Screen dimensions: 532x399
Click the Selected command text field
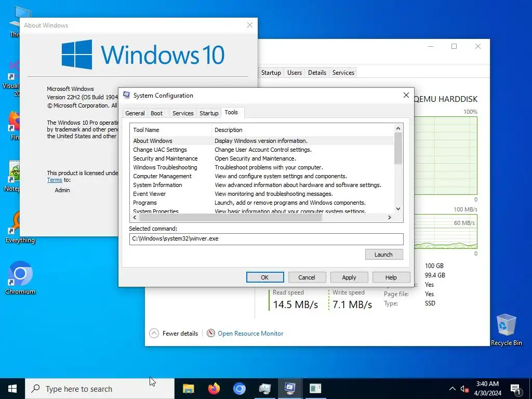tap(267, 239)
